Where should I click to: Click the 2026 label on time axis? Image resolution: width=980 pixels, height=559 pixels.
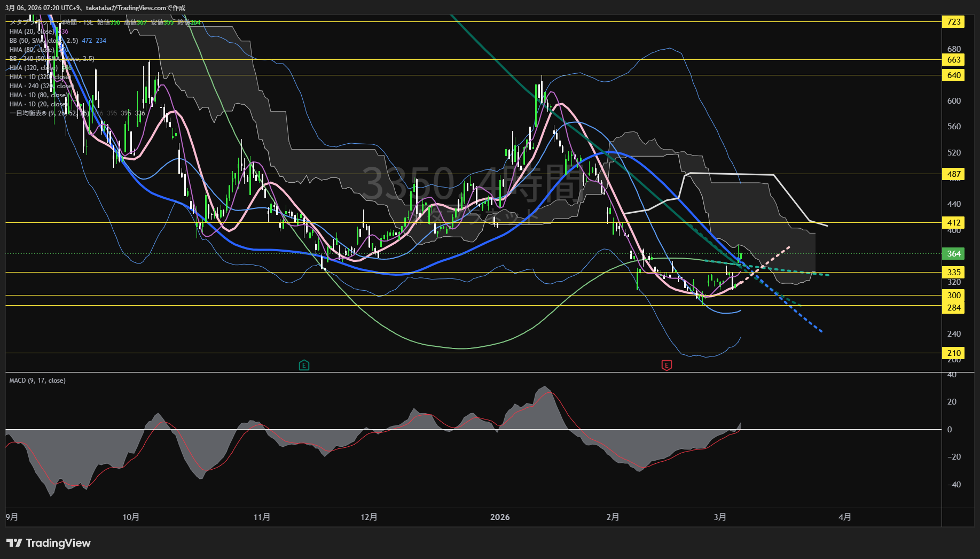click(x=500, y=517)
